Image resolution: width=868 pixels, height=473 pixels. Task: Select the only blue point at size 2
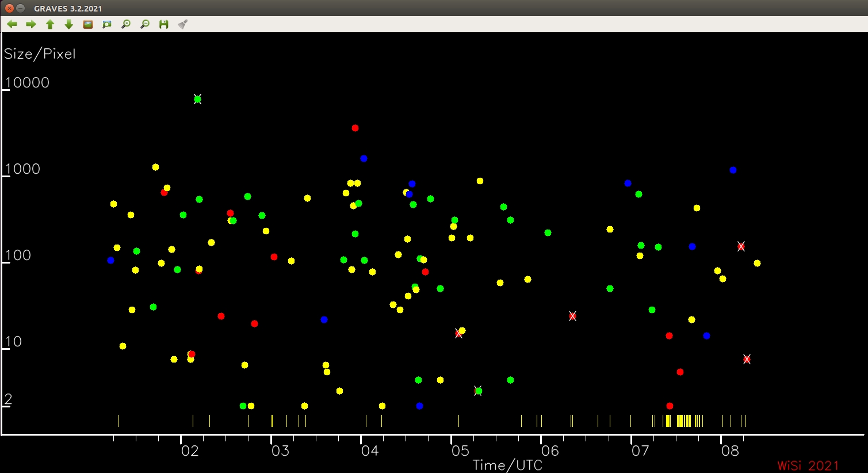coord(419,406)
